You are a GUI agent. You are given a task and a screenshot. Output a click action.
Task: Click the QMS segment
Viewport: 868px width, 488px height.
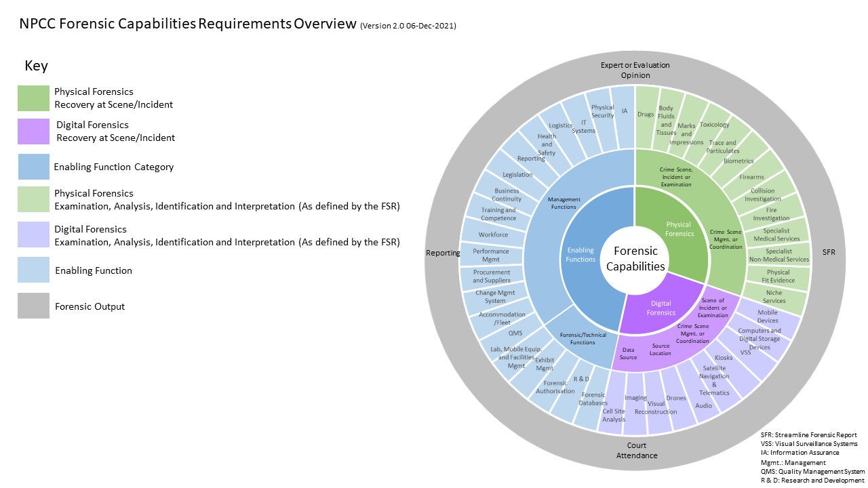point(515,333)
